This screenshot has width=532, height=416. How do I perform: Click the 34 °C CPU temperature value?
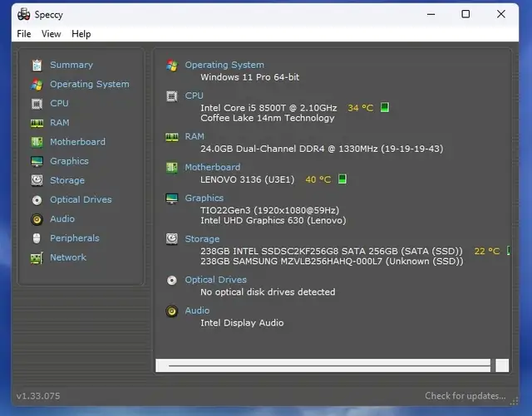(x=360, y=108)
